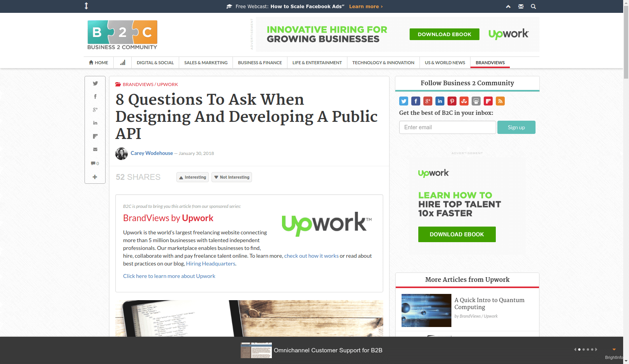Image resolution: width=629 pixels, height=364 pixels.
Task: Click the Sign up button
Action: pyautogui.click(x=516, y=127)
